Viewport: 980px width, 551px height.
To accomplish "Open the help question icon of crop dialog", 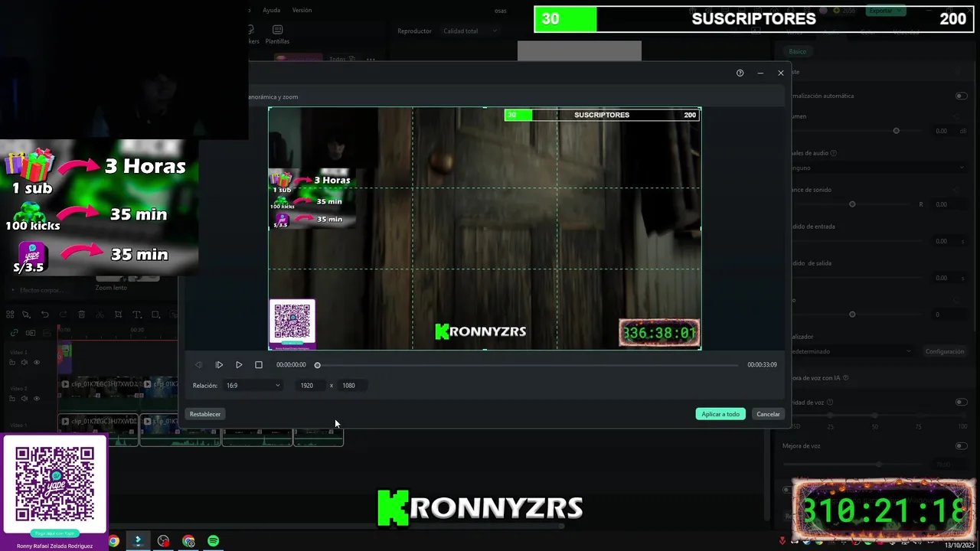I will point(740,73).
